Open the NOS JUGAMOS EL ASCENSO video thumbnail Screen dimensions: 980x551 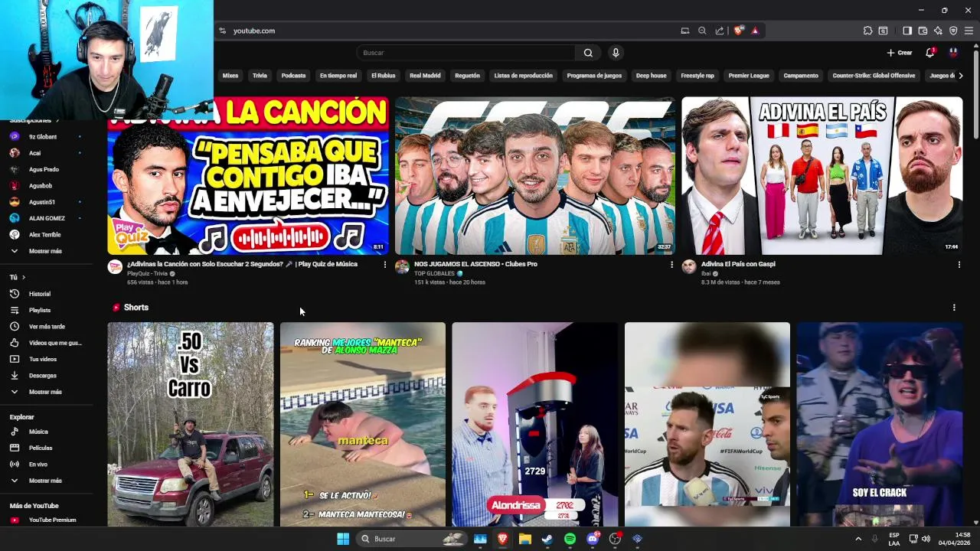pos(535,175)
